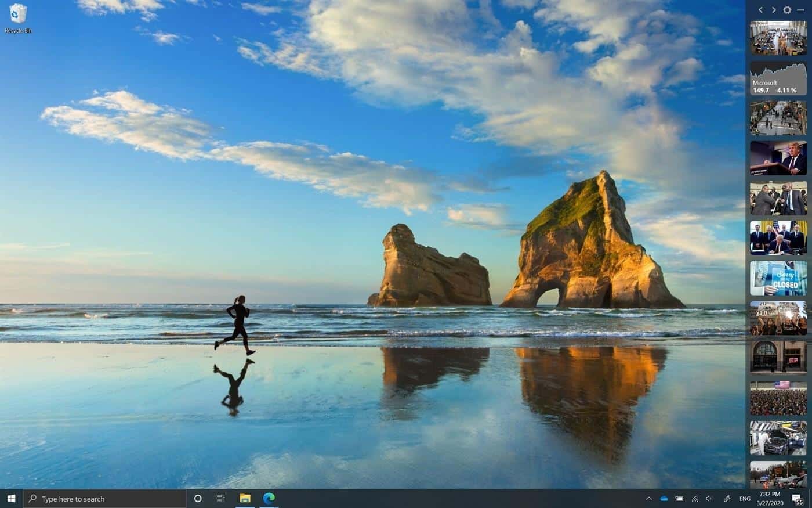This screenshot has width=812, height=508.
Task: Minimize the news bar panel
Action: click(800, 10)
